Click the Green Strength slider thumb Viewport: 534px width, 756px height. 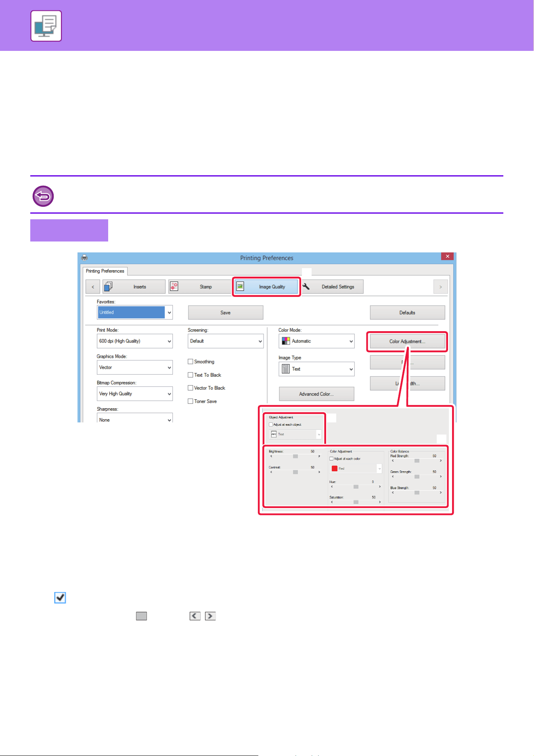pyautogui.click(x=417, y=477)
